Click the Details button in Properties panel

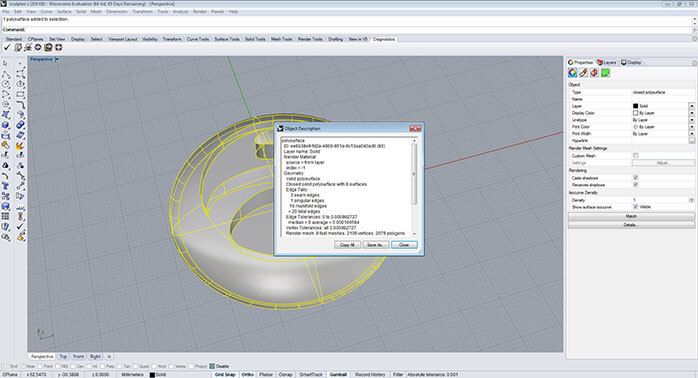[x=631, y=225]
